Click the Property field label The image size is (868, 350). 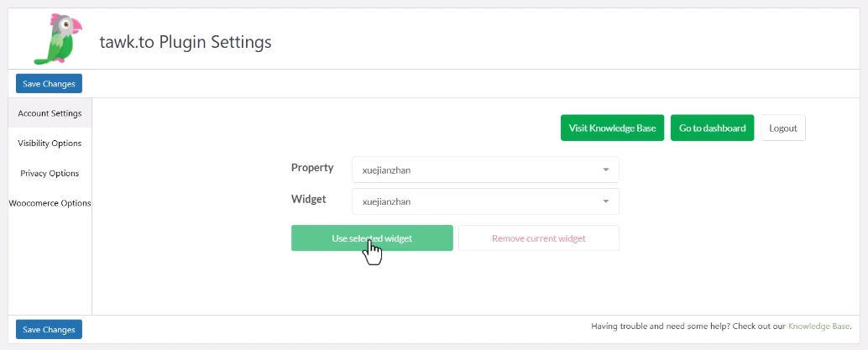tap(312, 167)
